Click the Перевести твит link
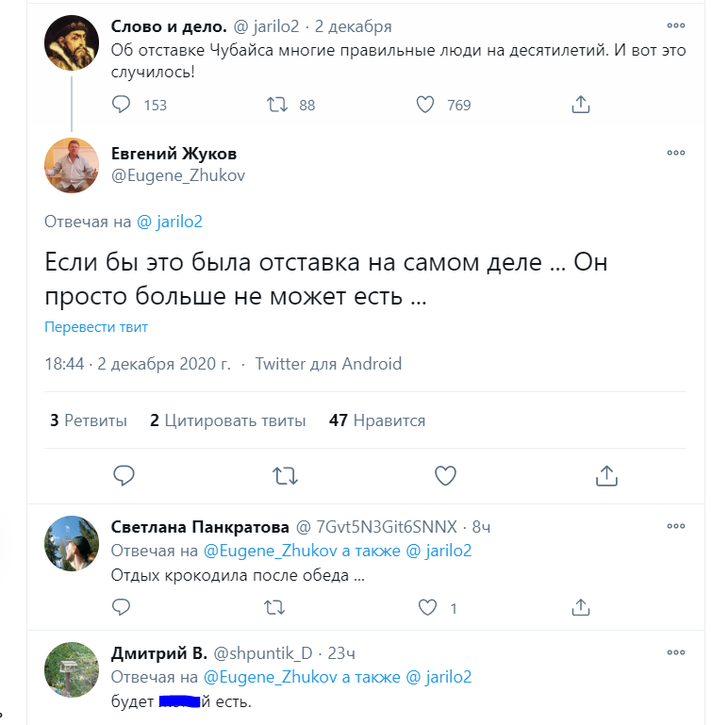 (96, 327)
